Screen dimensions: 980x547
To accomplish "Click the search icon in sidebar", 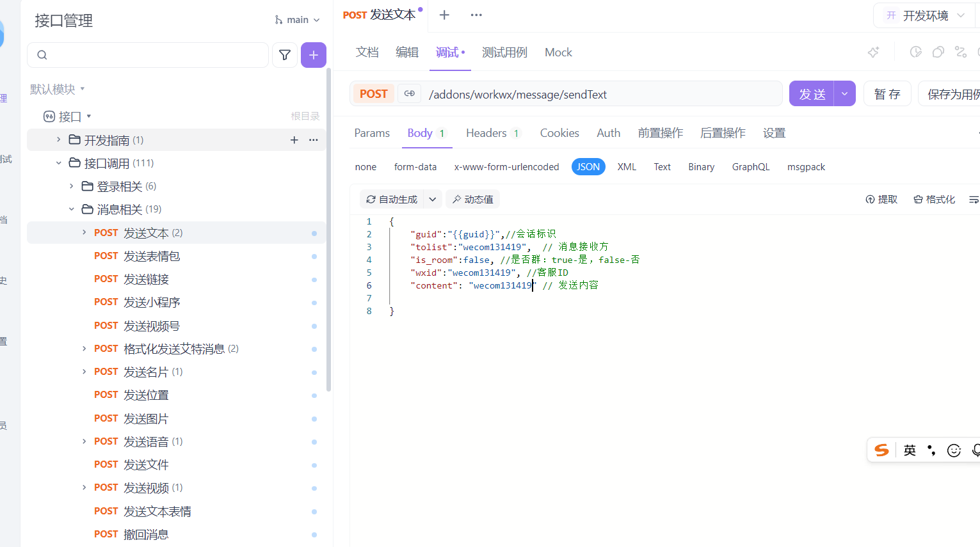I will (42, 55).
